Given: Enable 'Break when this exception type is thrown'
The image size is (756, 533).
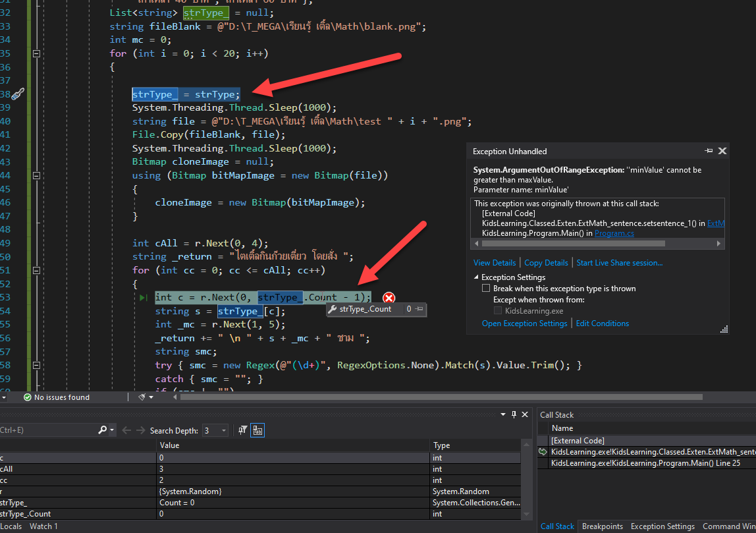Looking at the screenshot, I should coord(487,289).
